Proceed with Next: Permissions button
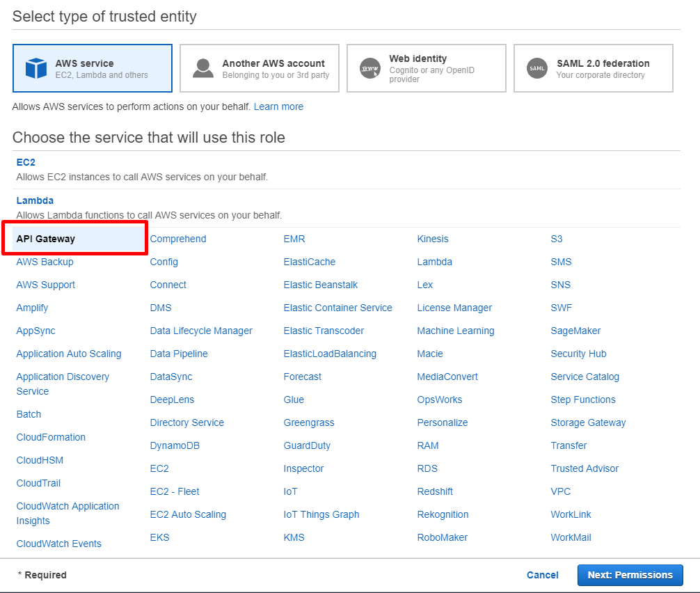The height and width of the screenshot is (593, 700). pyautogui.click(x=630, y=575)
